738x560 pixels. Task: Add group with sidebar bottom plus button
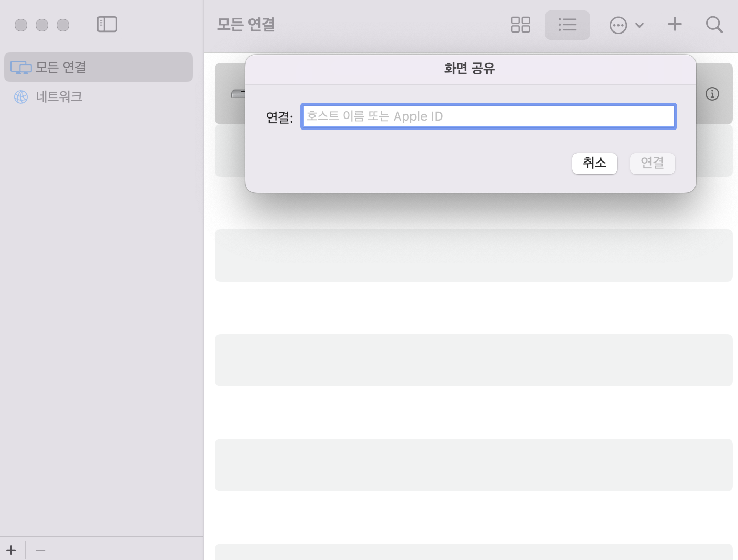coord(12,550)
